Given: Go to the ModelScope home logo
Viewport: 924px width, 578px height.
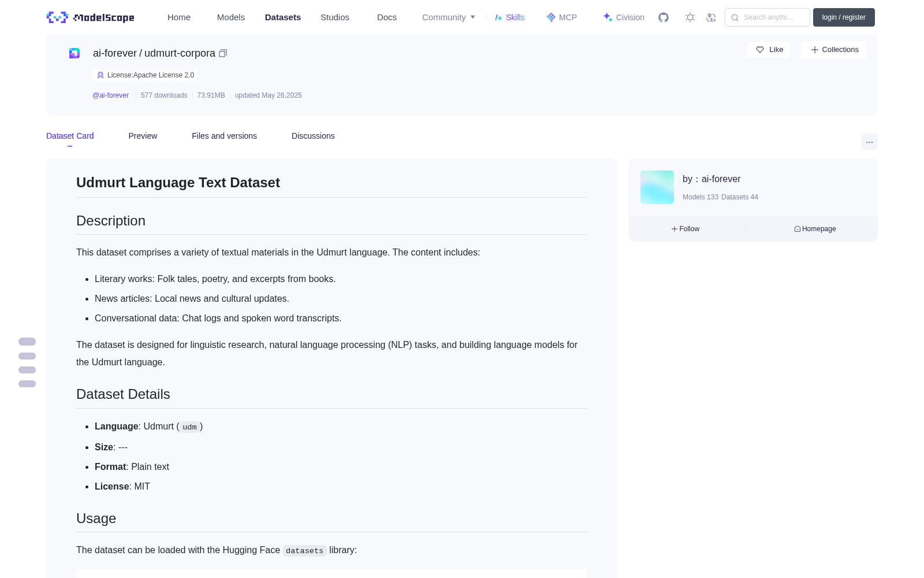Looking at the screenshot, I should [x=91, y=17].
